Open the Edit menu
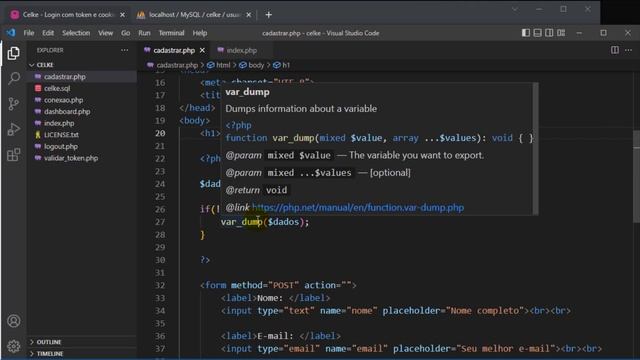The image size is (640, 360). (x=48, y=33)
